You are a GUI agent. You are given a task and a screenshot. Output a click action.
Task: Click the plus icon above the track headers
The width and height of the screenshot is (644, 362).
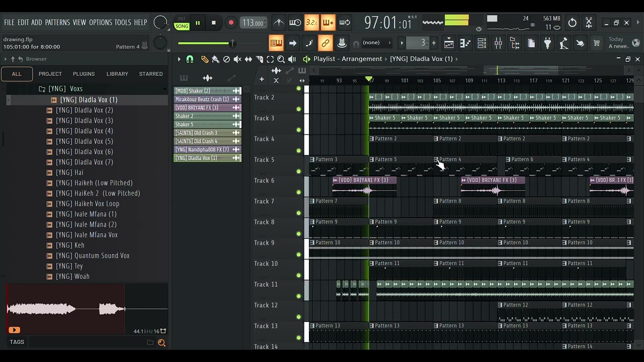coord(262,79)
